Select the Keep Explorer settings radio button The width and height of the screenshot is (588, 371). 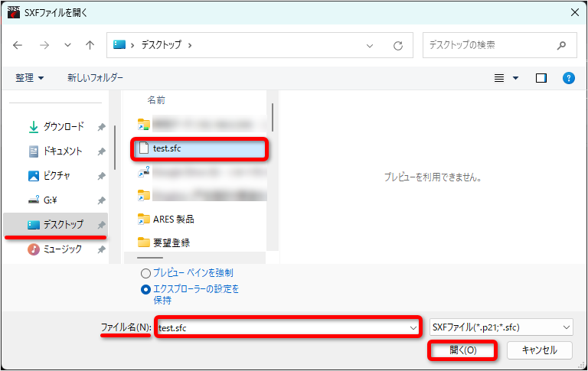tap(145, 290)
